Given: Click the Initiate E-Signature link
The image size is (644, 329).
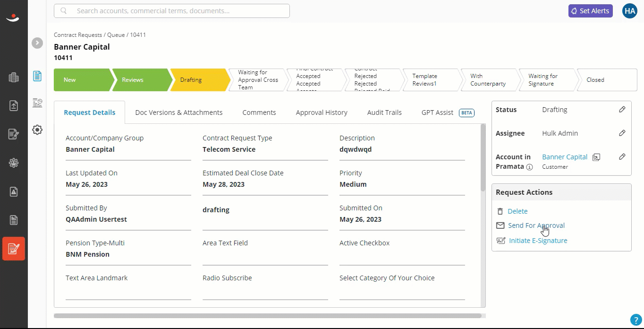Looking at the screenshot, I should 538,241.
